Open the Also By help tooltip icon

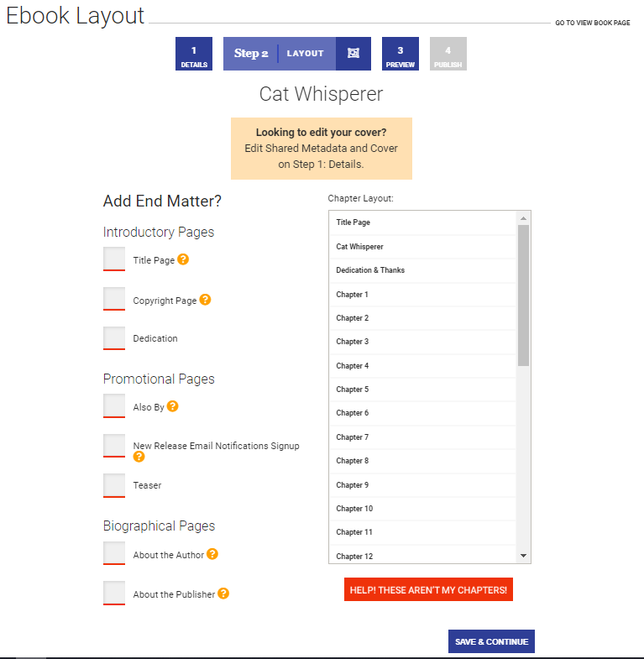pyautogui.click(x=172, y=406)
